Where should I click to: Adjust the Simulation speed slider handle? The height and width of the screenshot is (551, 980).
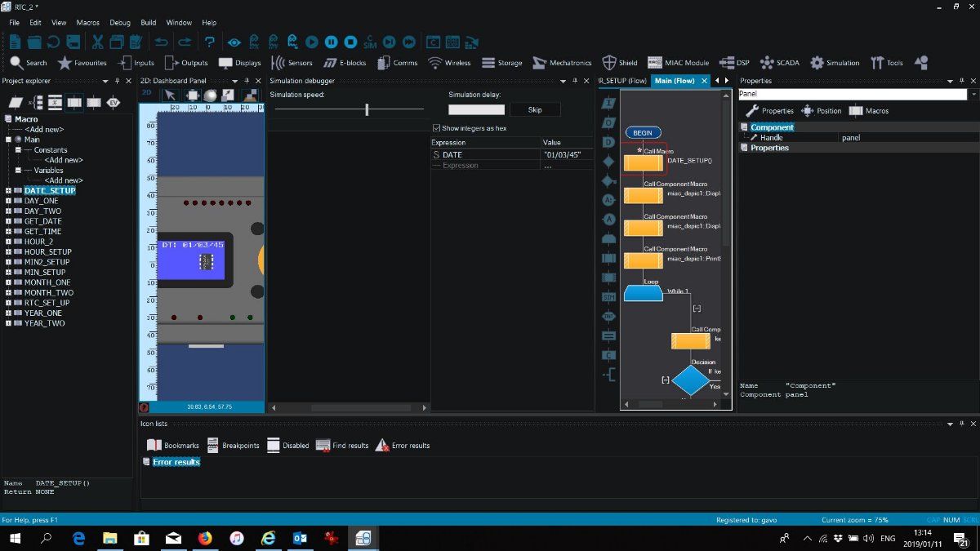tap(367, 109)
